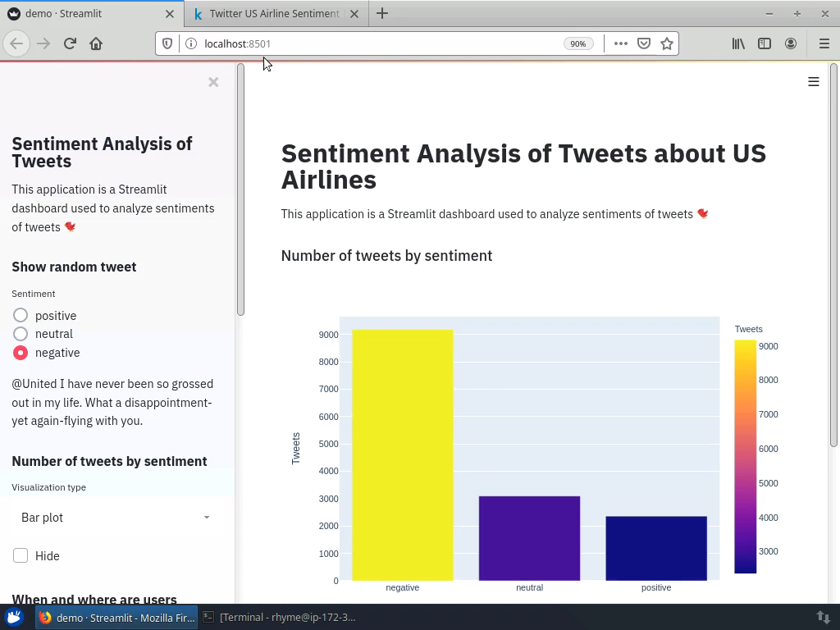Screen dimensions: 840x630
Task: Open the Firefox library icon
Action: point(737,43)
